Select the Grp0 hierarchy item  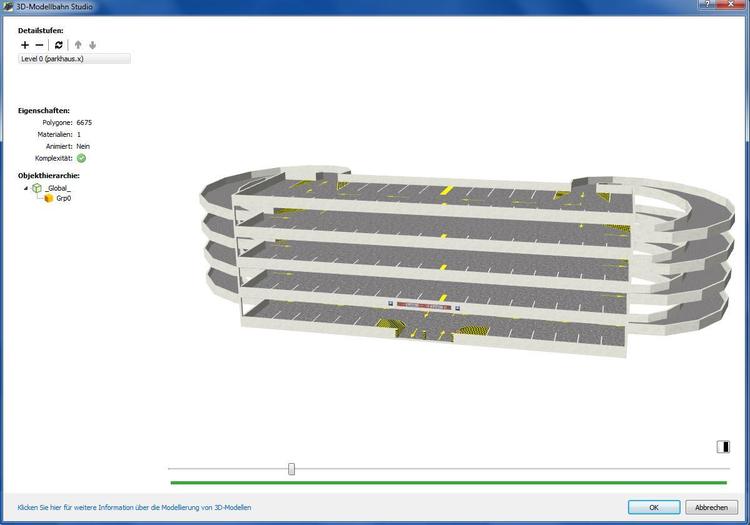(64, 198)
